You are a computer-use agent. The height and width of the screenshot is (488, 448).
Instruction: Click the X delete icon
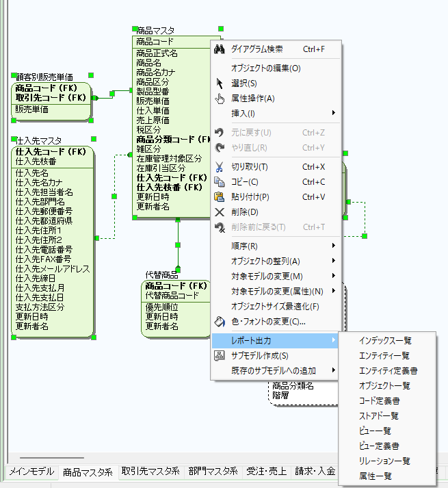(x=220, y=212)
